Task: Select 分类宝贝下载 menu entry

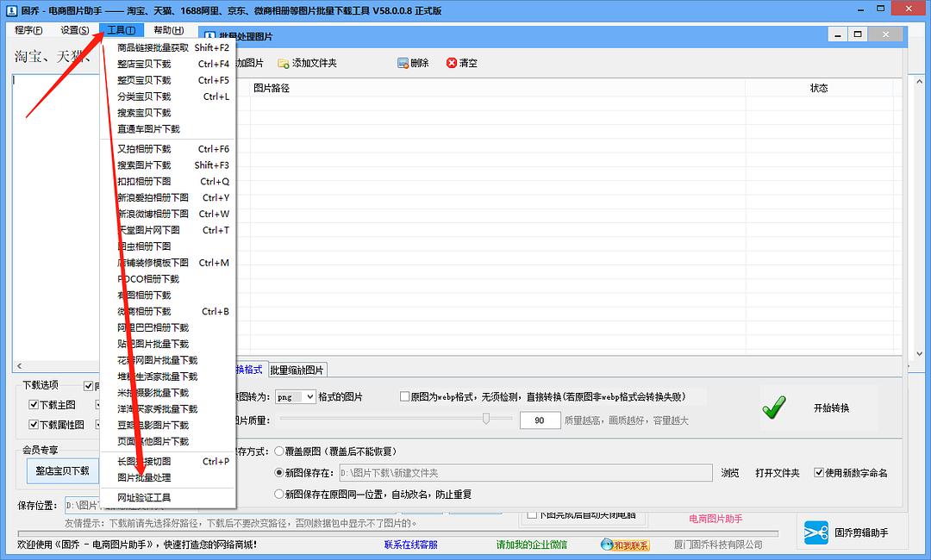Action: 169,96
